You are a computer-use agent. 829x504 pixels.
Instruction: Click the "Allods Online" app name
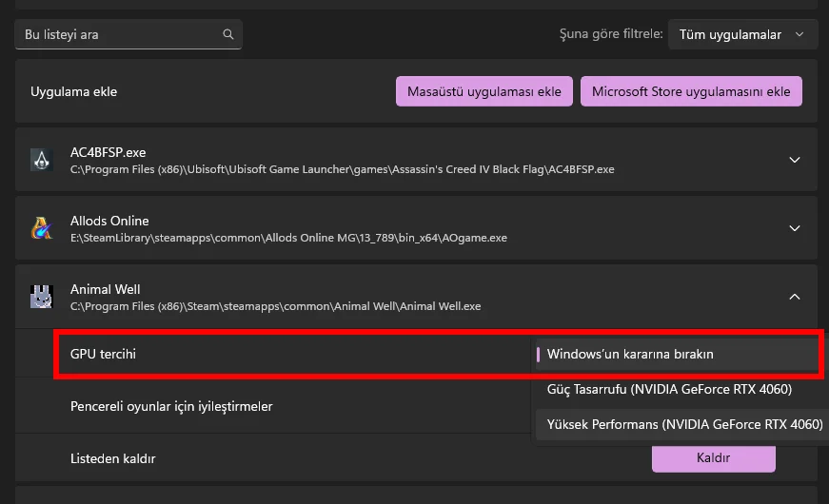click(109, 221)
